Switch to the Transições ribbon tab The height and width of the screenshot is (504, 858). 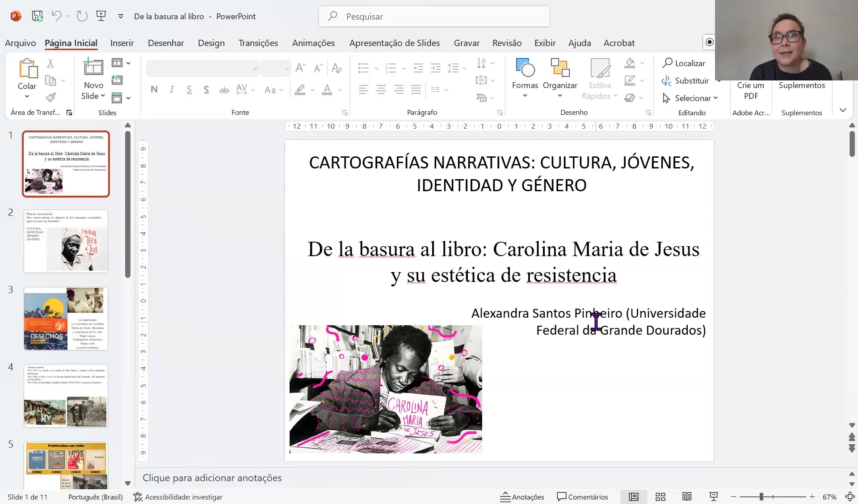coord(258,42)
